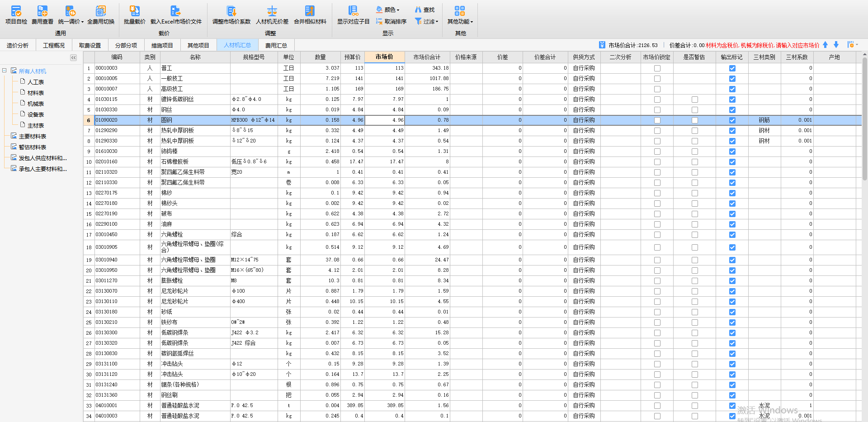Viewport: 868px width, 422px height.
Task: Click the 供货方式 column header
Action: click(584, 57)
